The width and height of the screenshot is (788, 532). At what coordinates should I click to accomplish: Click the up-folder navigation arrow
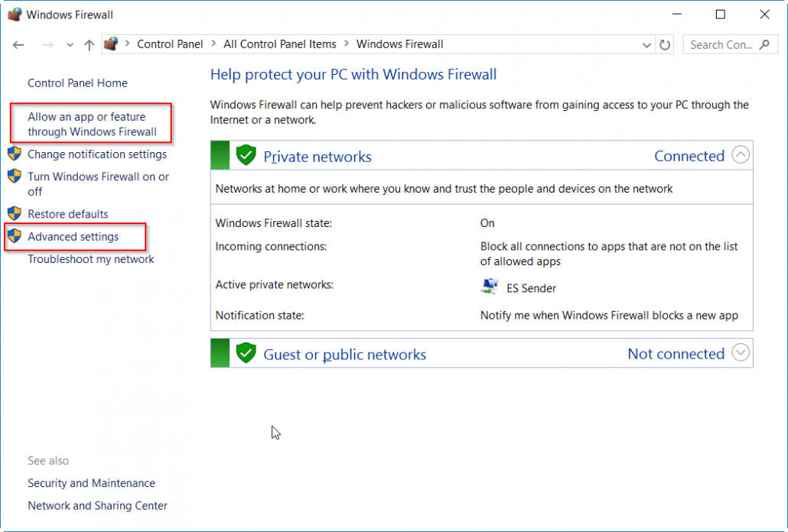pos(88,44)
